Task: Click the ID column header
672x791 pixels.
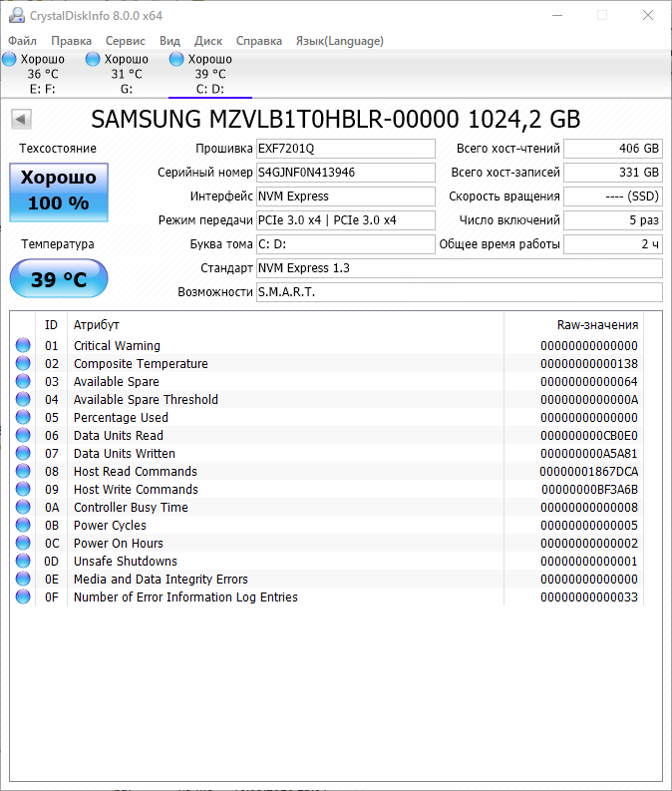Action: pos(51,325)
